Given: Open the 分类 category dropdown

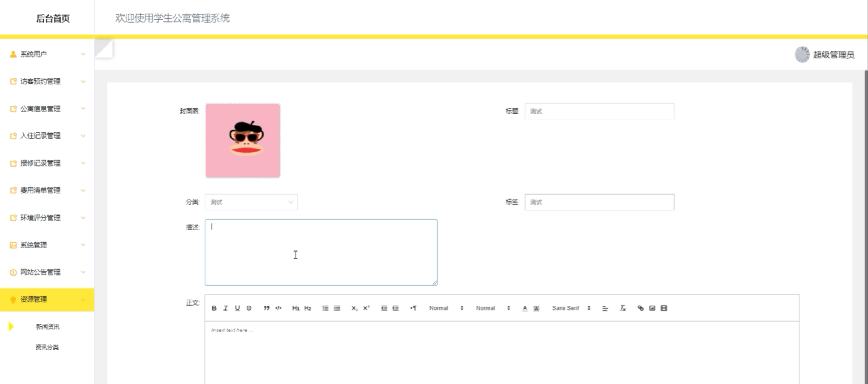Looking at the screenshot, I should [x=251, y=202].
